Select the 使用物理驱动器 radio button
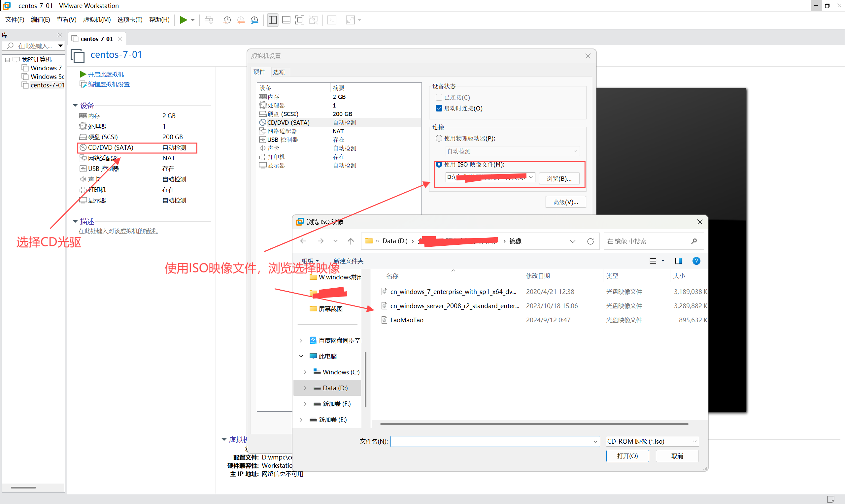845x504 pixels. pos(439,138)
